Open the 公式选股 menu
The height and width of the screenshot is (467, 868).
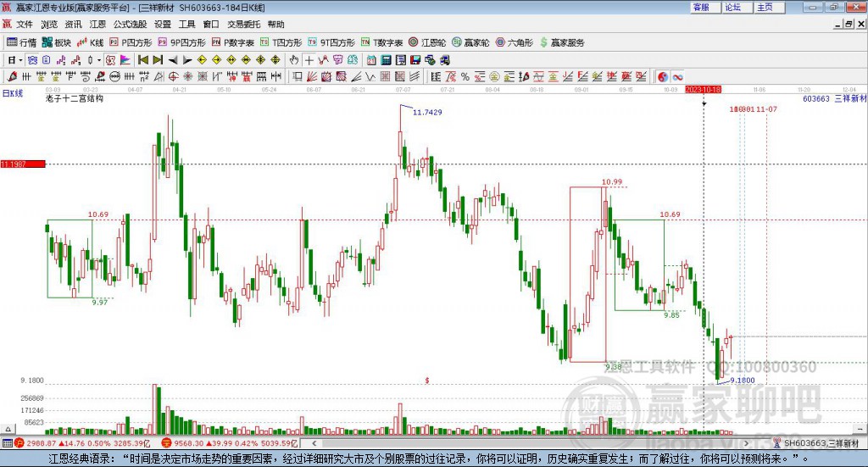[130, 25]
